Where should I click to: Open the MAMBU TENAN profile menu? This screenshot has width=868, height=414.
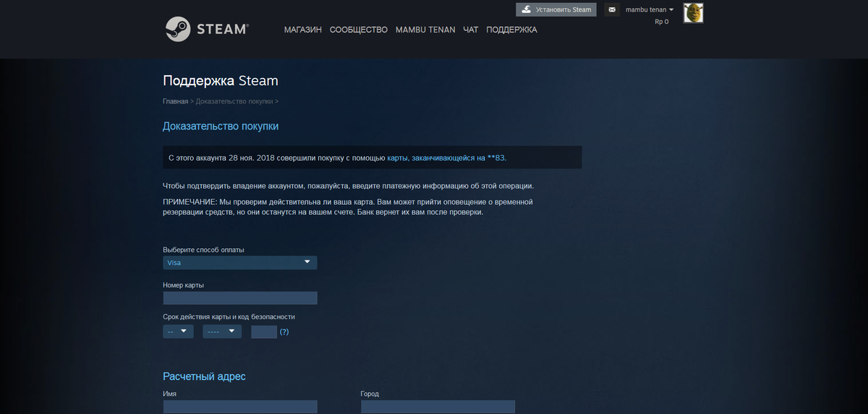coord(425,30)
